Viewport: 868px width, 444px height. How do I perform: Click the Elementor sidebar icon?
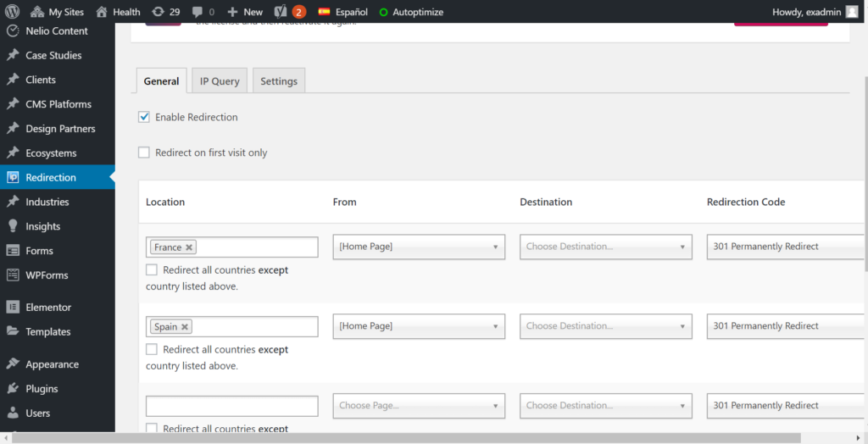tap(13, 308)
